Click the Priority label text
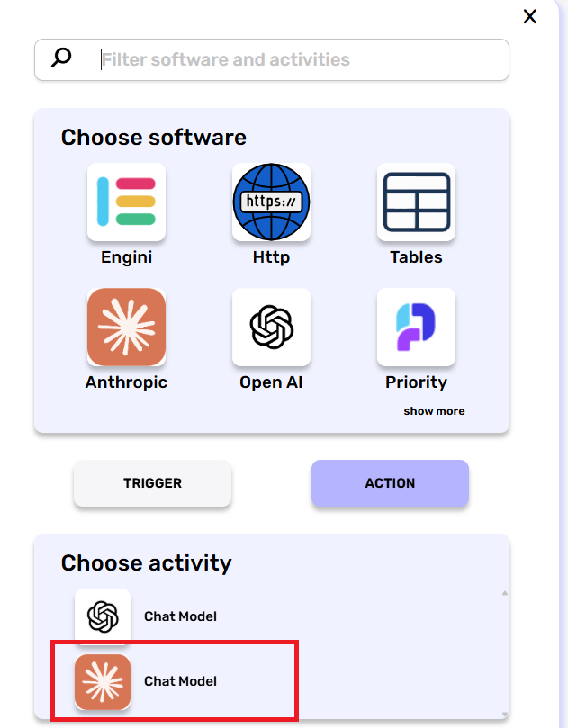 [x=416, y=382]
